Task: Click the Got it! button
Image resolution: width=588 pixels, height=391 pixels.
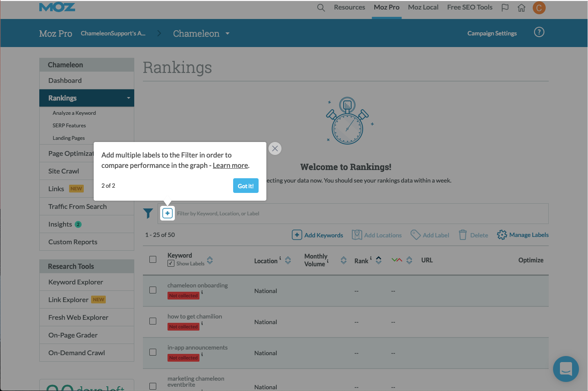Action: point(246,186)
